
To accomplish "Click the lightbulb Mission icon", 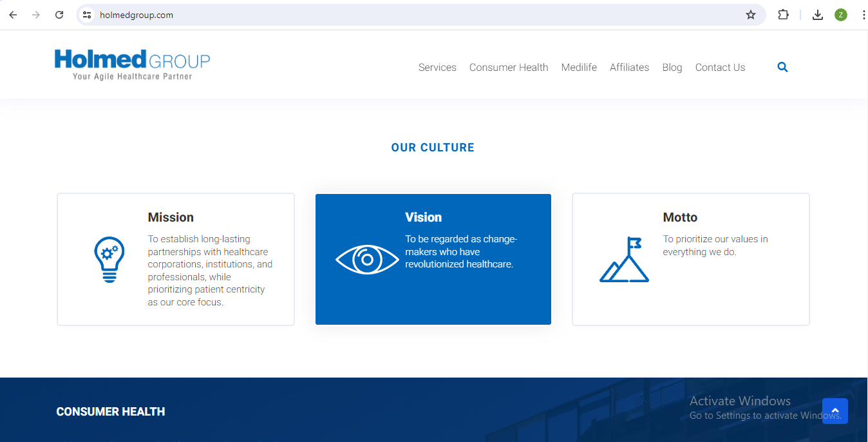I will pyautogui.click(x=109, y=259).
